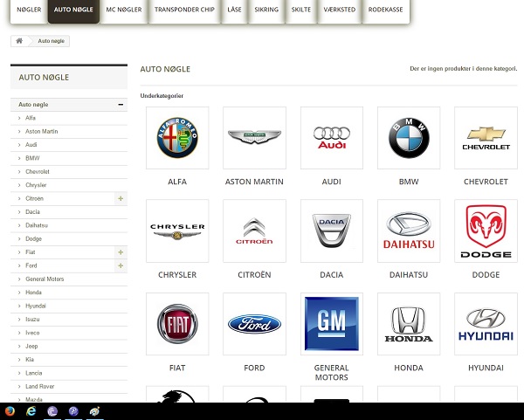524x420 pixels.
Task: Click the ASTON MARTIN category title
Action: [254, 182]
